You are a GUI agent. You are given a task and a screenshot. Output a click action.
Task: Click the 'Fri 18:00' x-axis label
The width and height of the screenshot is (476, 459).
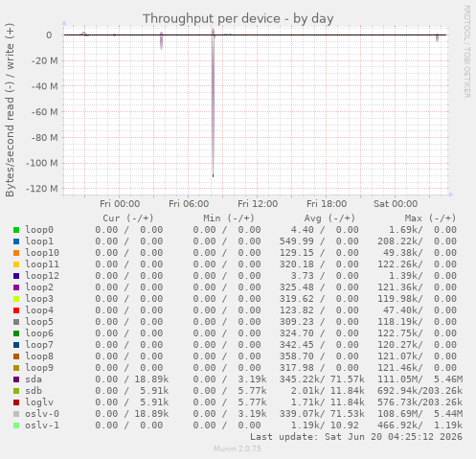click(327, 204)
